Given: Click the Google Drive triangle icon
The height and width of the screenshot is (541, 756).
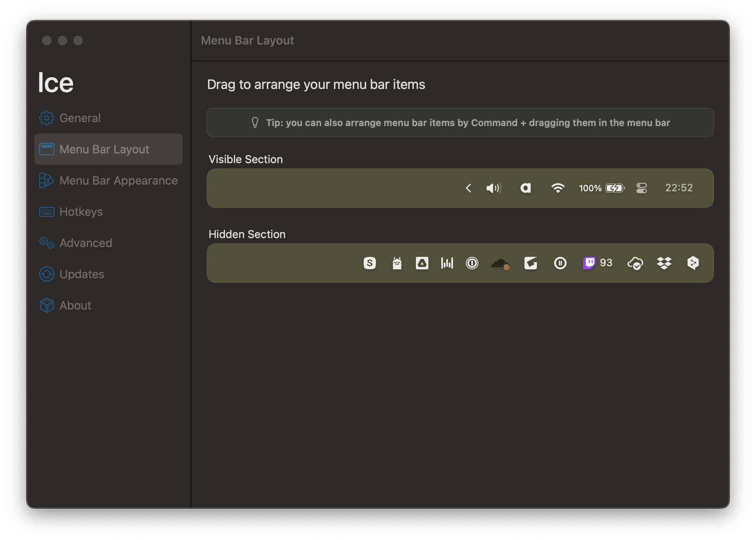Looking at the screenshot, I should pos(422,263).
